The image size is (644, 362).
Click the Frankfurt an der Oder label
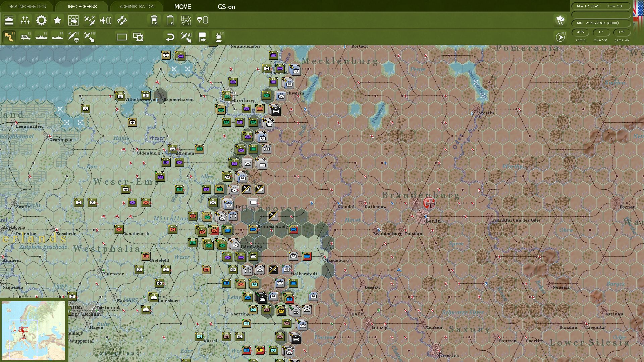point(517,220)
